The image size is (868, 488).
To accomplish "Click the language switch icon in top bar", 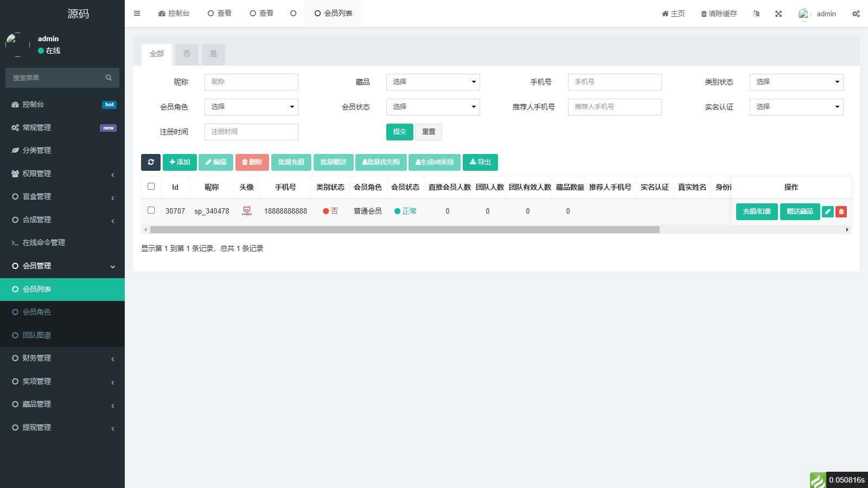I will pos(756,14).
